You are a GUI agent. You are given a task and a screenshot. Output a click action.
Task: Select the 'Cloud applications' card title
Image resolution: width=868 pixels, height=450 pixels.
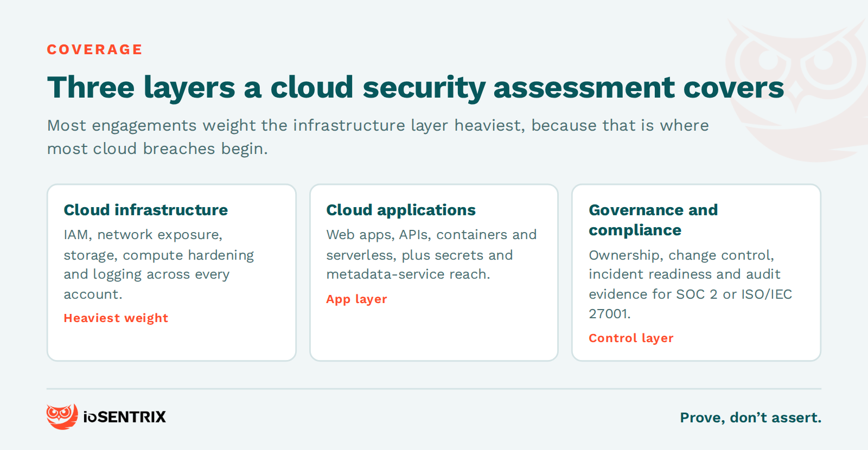401,210
